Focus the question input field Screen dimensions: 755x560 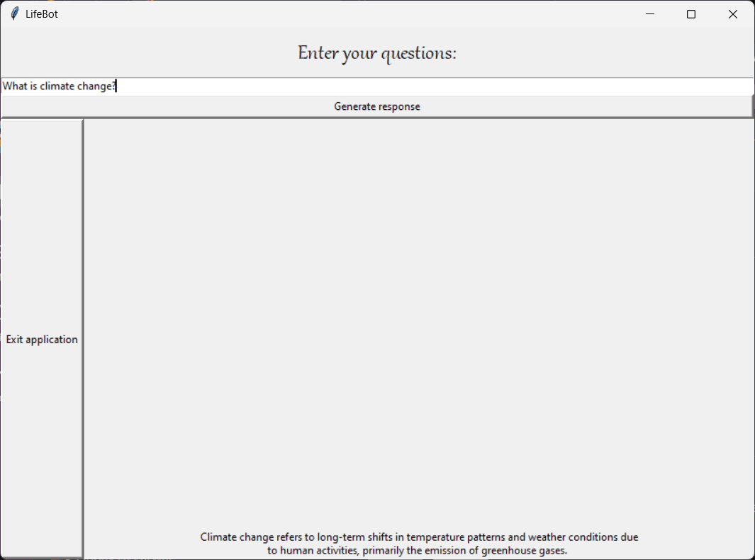pyautogui.click(x=377, y=86)
